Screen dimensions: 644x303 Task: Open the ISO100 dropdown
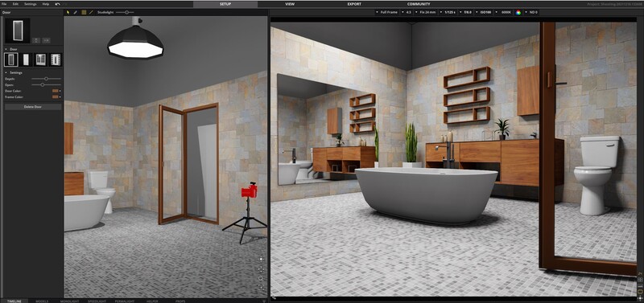tap(484, 12)
